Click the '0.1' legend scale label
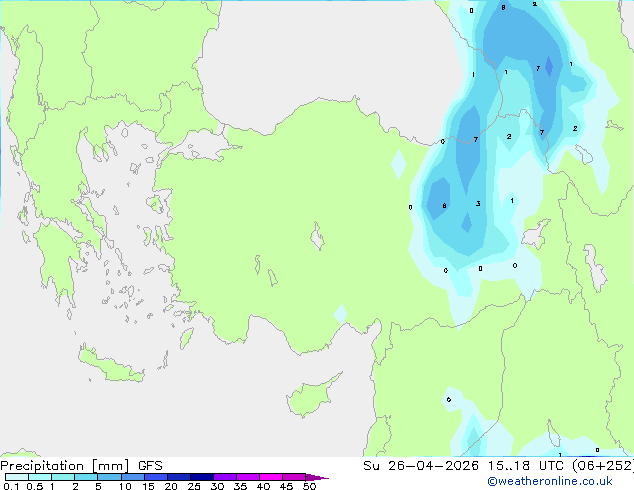This screenshot has height=490, width=634. tap(11, 486)
